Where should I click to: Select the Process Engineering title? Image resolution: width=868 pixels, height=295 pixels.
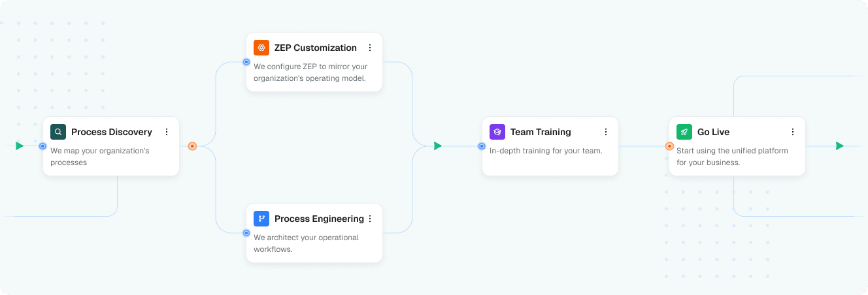coord(319,219)
